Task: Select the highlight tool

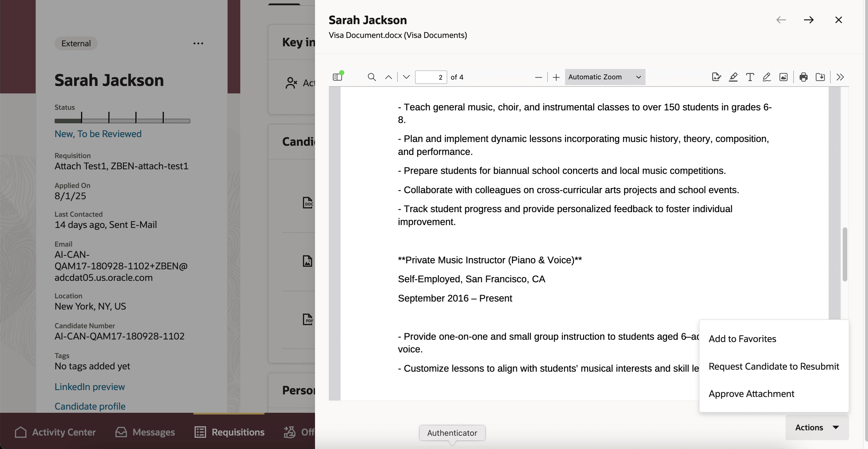Action: click(x=733, y=77)
